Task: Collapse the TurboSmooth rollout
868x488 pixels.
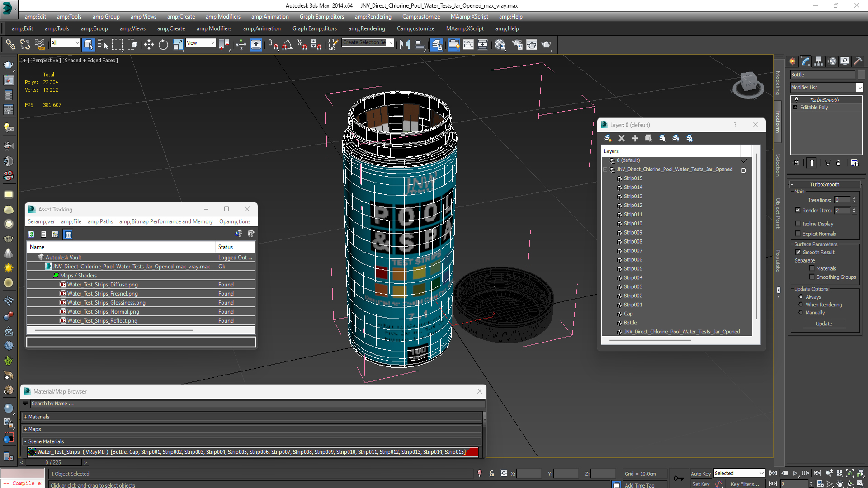Action: tap(824, 184)
